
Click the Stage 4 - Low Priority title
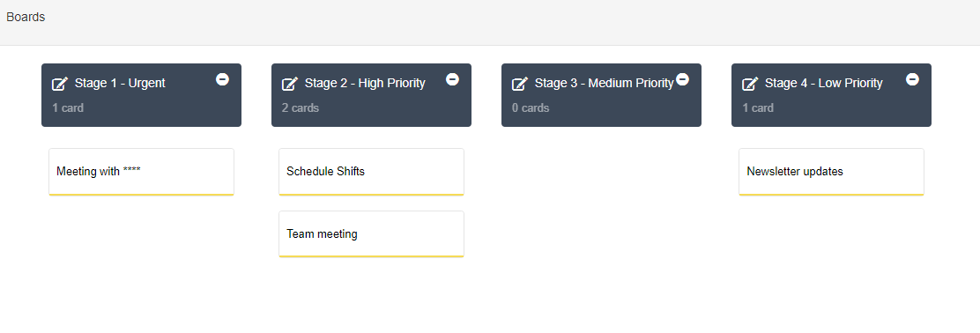[824, 83]
